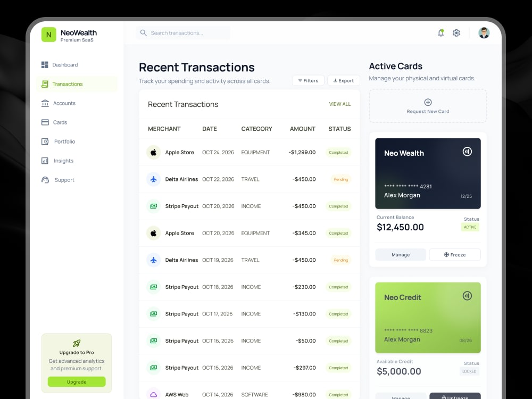532x399 pixels.
Task: Click VIEW ALL link
Action: pos(339,104)
